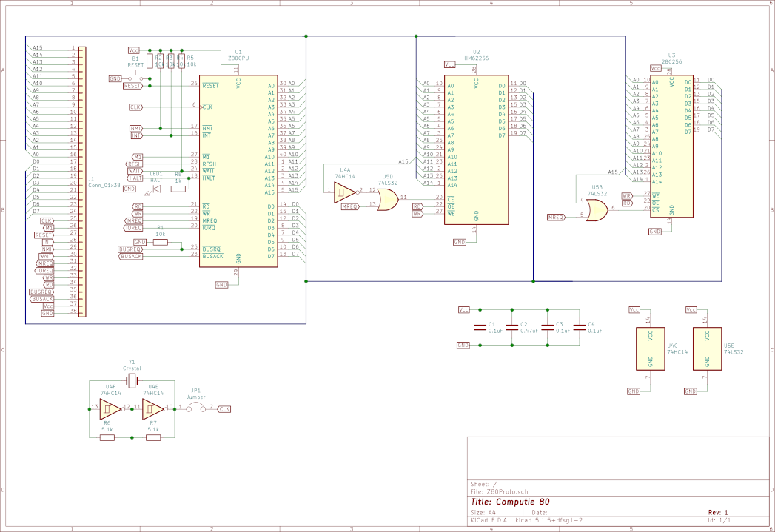Click the 'Sheet: /' text
This screenshot has height=532, width=775.
click(x=483, y=484)
